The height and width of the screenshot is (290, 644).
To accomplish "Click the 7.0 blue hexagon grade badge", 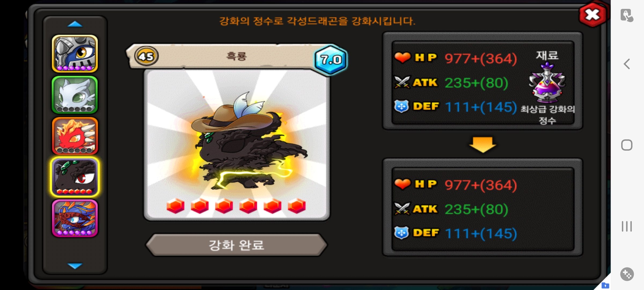I will (x=331, y=60).
